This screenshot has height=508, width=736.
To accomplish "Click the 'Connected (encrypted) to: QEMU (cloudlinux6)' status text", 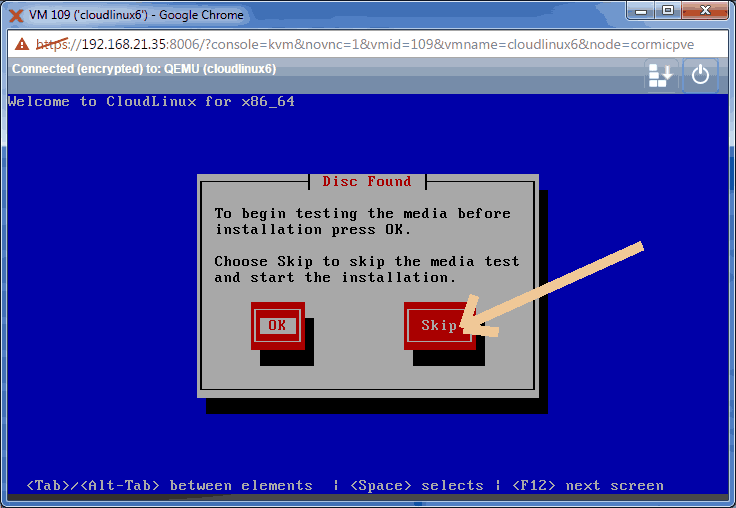I will click(144, 69).
